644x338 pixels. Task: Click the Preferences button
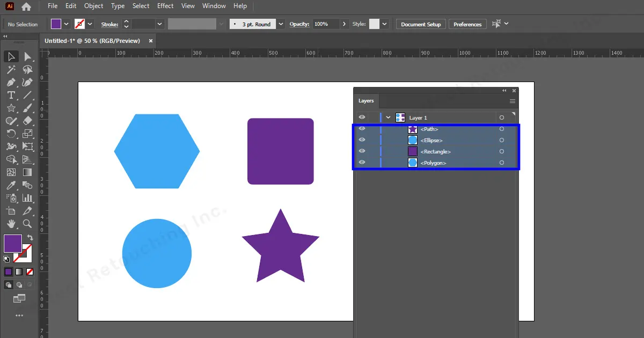(x=467, y=24)
